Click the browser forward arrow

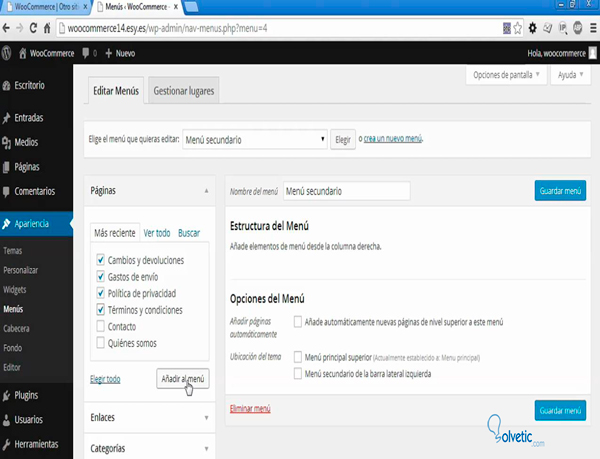pos(20,28)
